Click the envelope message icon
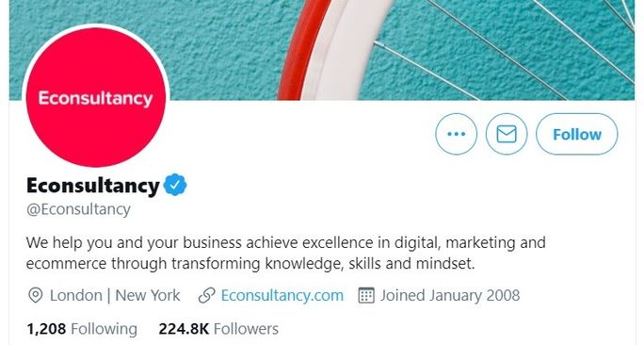This screenshot has width=644, height=345. click(507, 134)
